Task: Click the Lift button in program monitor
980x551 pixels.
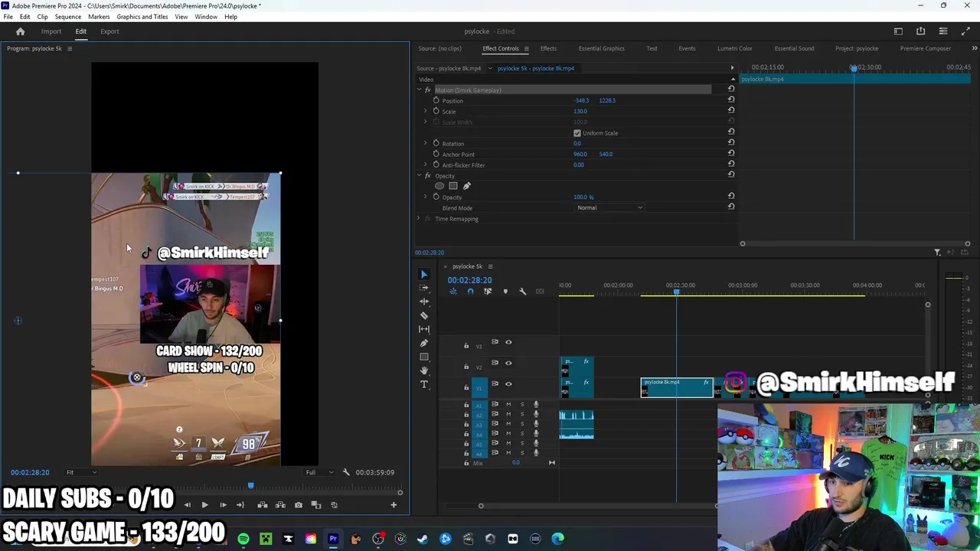Action: click(263, 505)
